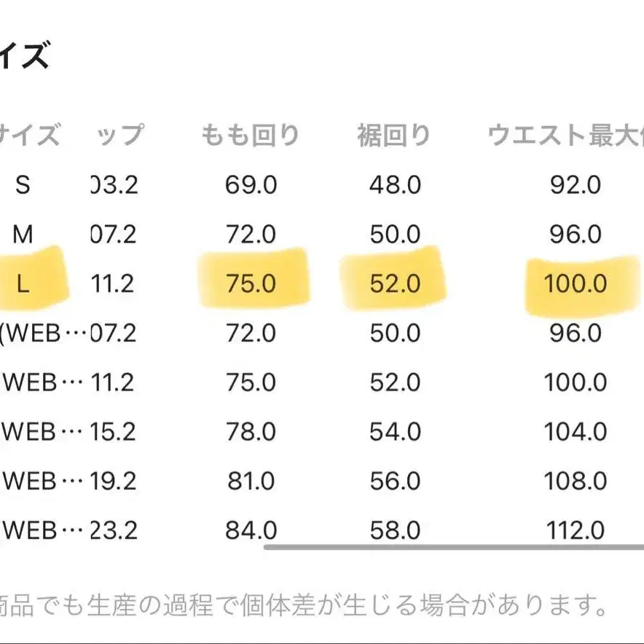Click the 裾回り column header
This screenshot has width=644, height=644.
point(393,136)
